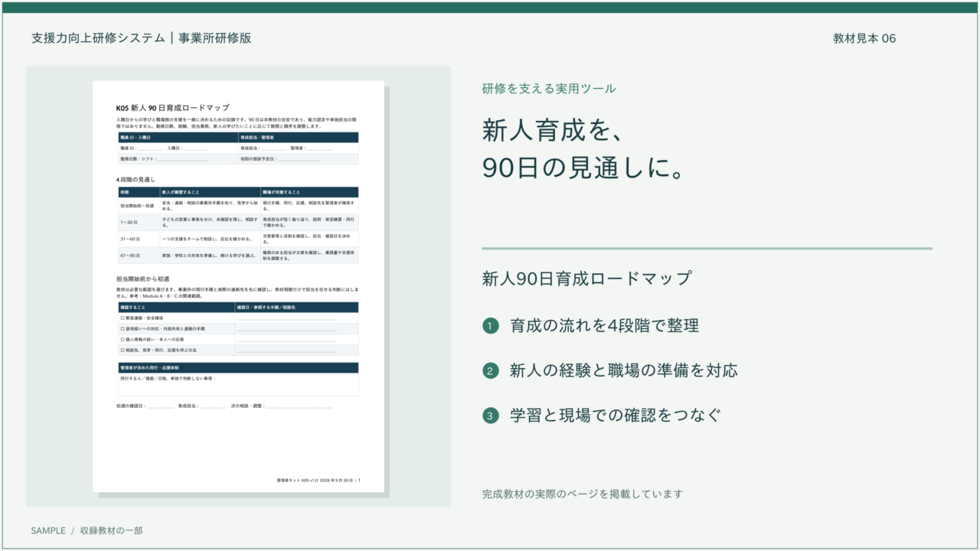
Task: Click the 4段階の見通し heading
Action: click(136, 179)
